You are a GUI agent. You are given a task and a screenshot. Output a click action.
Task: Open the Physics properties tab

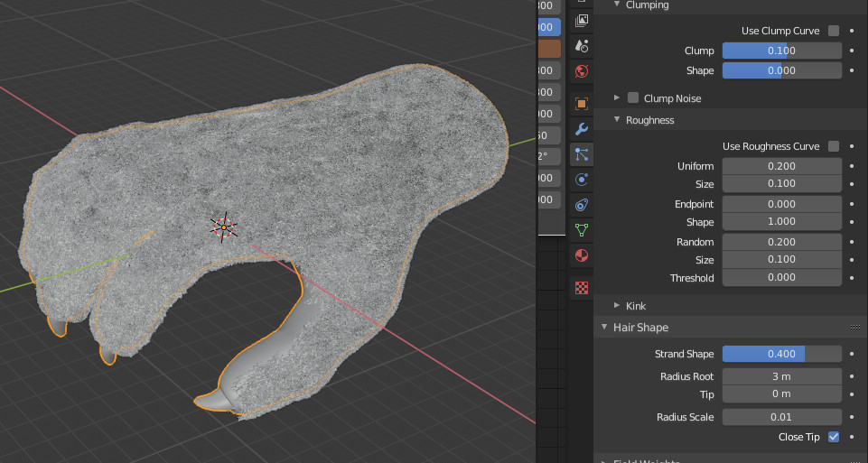click(x=582, y=180)
